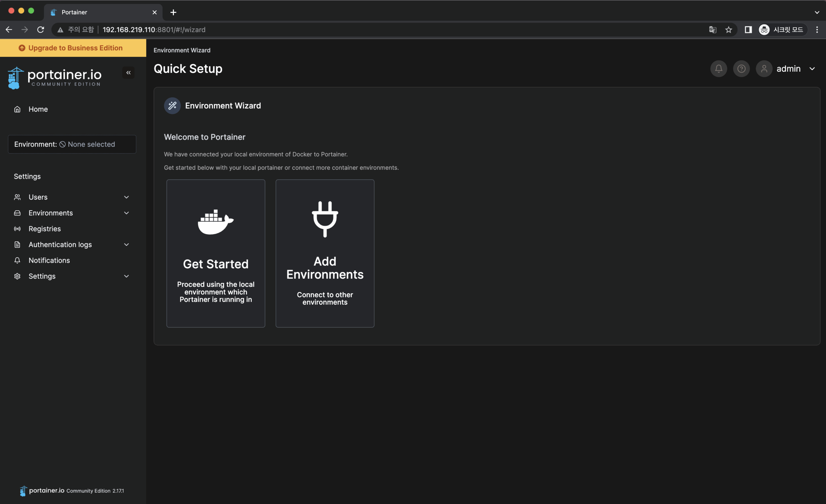This screenshot has height=504, width=826.
Task: Click admin username in header
Action: [x=789, y=69]
